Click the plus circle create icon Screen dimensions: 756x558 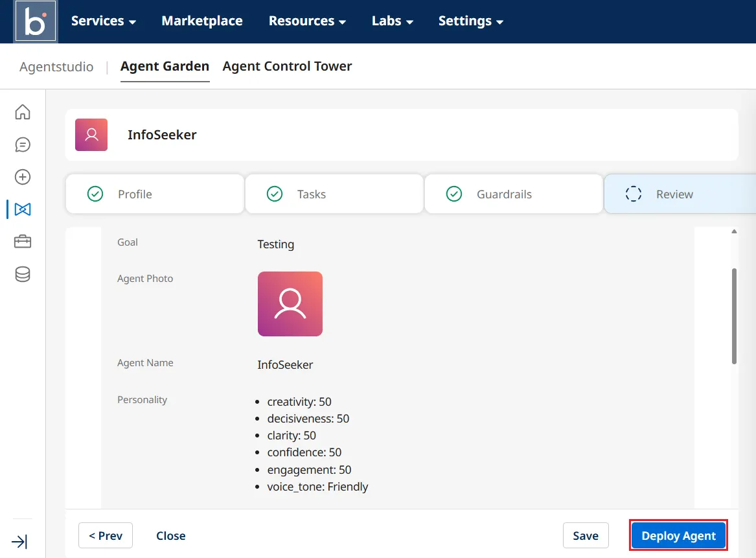pos(23,177)
